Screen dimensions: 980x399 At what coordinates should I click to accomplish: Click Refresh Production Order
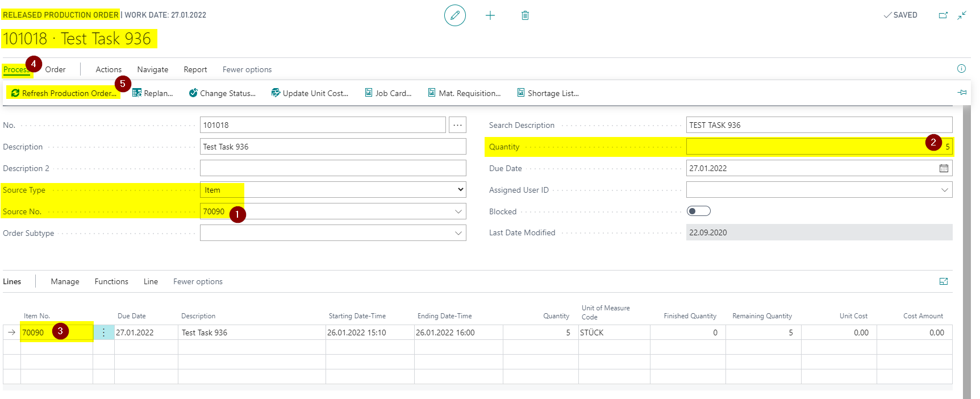tap(63, 93)
